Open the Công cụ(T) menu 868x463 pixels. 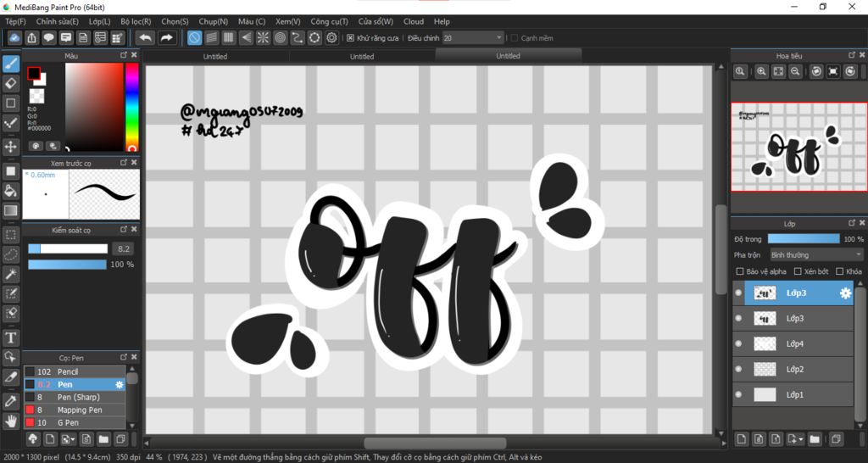coord(330,21)
